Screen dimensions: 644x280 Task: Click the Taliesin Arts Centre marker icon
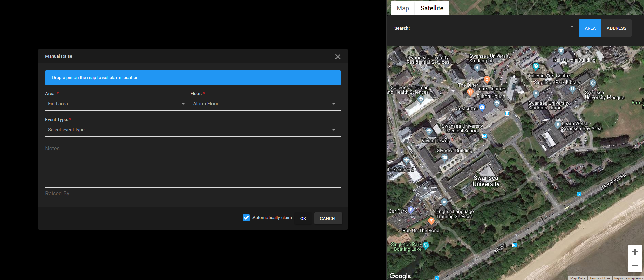click(x=536, y=66)
